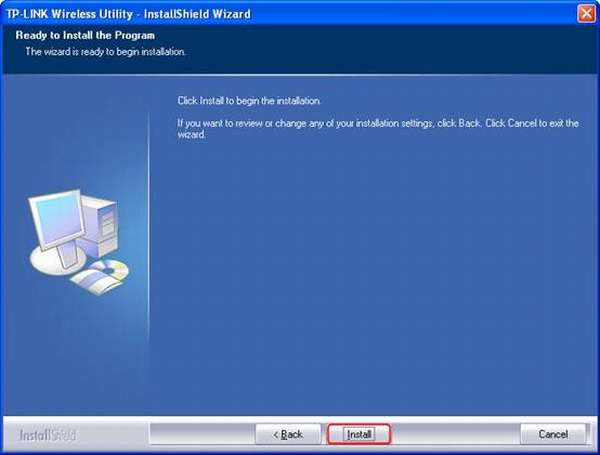Cancel the TP-LINK installation wizard

553,434
